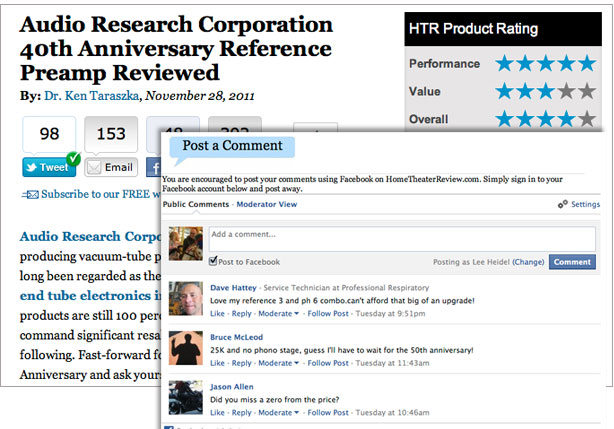614x429 pixels.
Task: Open the tweet count bubble showing 98
Action: [x=49, y=134]
